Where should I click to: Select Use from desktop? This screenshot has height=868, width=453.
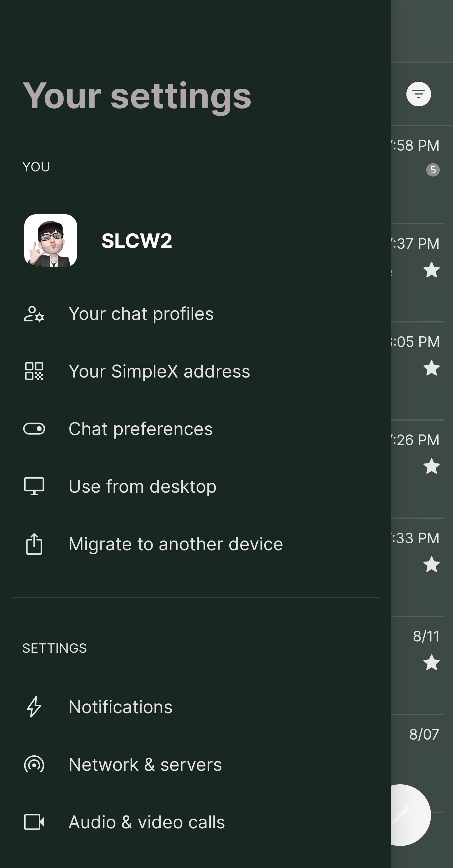point(142,487)
